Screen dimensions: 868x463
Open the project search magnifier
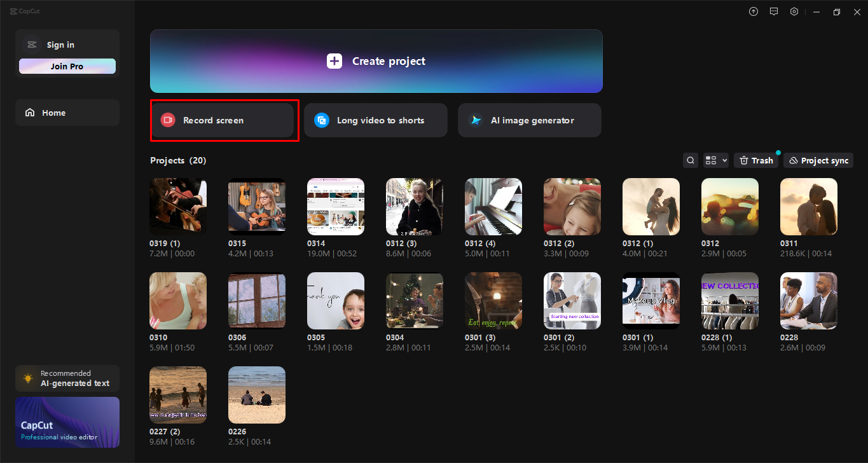690,160
